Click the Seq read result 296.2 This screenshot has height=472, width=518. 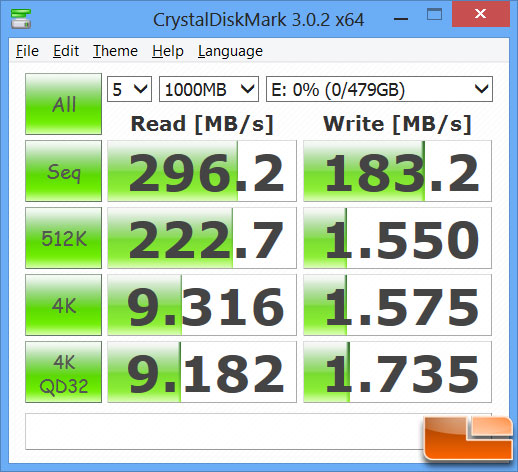(x=202, y=171)
